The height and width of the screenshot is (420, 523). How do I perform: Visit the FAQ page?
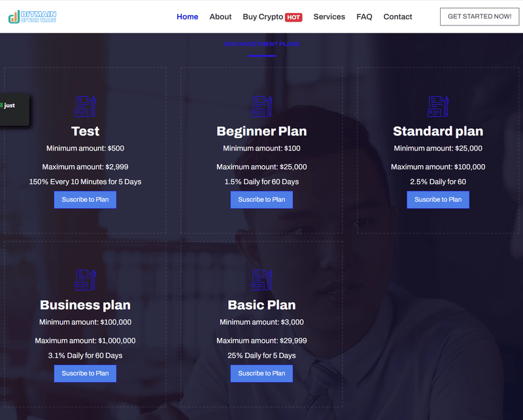(x=364, y=17)
